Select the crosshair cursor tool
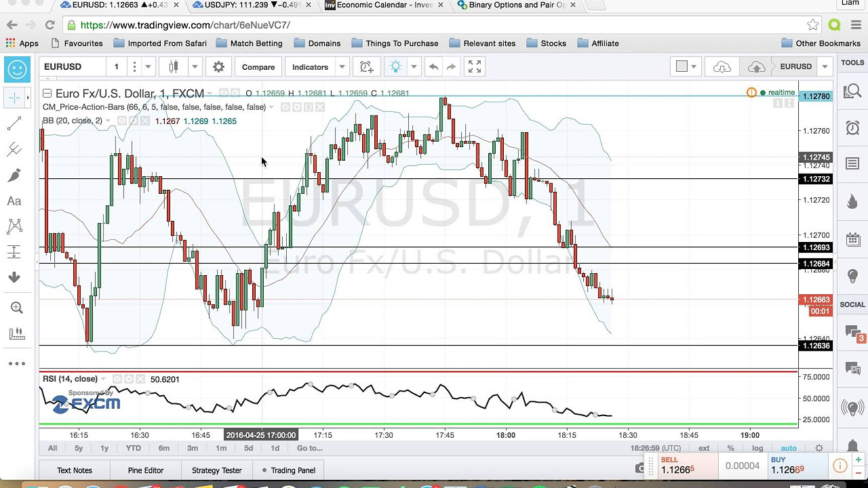The width and height of the screenshot is (868, 488). [x=14, y=98]
